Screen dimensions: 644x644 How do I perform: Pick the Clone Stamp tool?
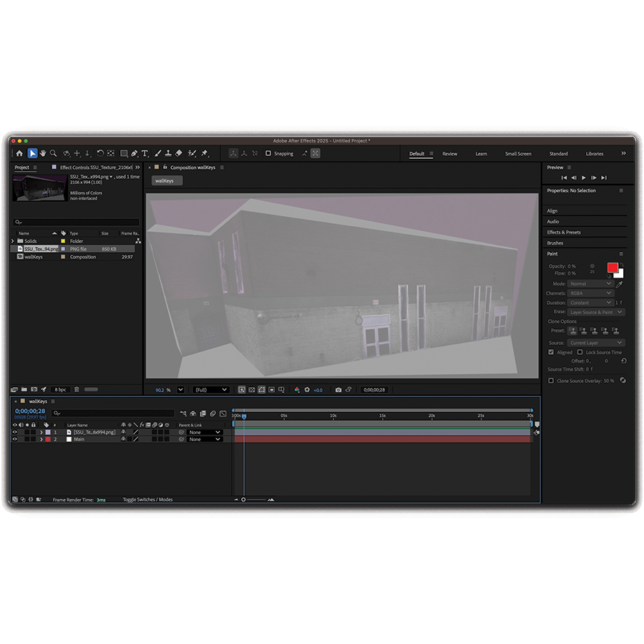click(168, 153)
